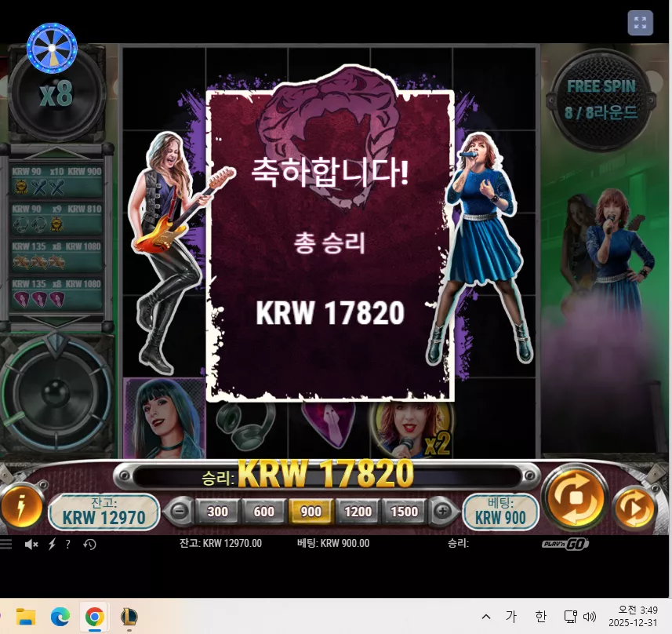The height and width of the screenshot is (634, 672).
Task: Click the 잔고 KRW 12970 balance display
Action: (104, 512)
